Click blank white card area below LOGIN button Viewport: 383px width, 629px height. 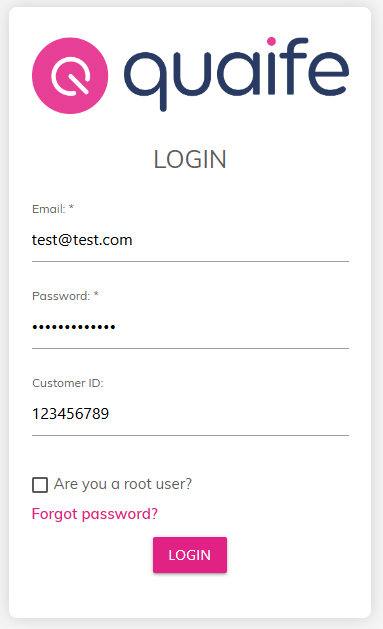coord(190,596)
